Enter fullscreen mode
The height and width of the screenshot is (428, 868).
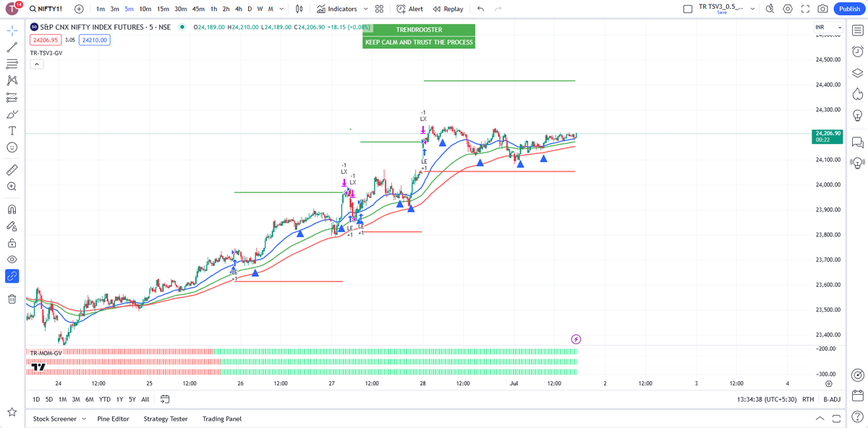point(805,9)
